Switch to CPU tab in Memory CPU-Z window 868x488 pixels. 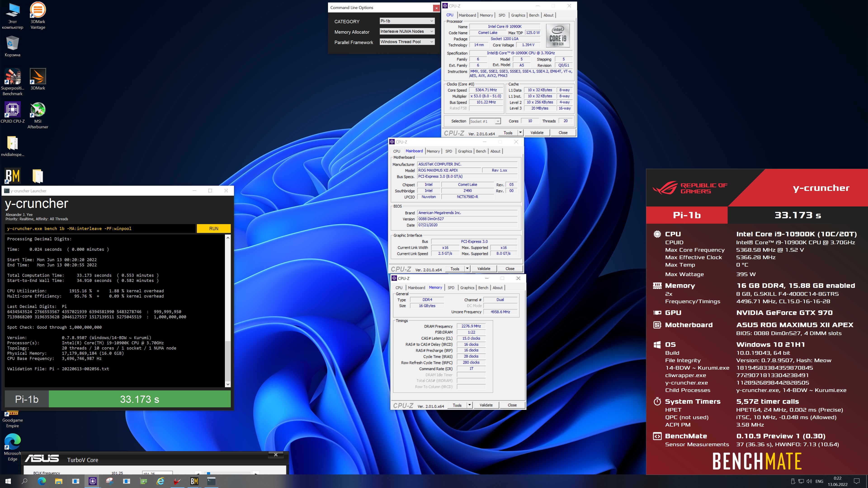point(399,288)
